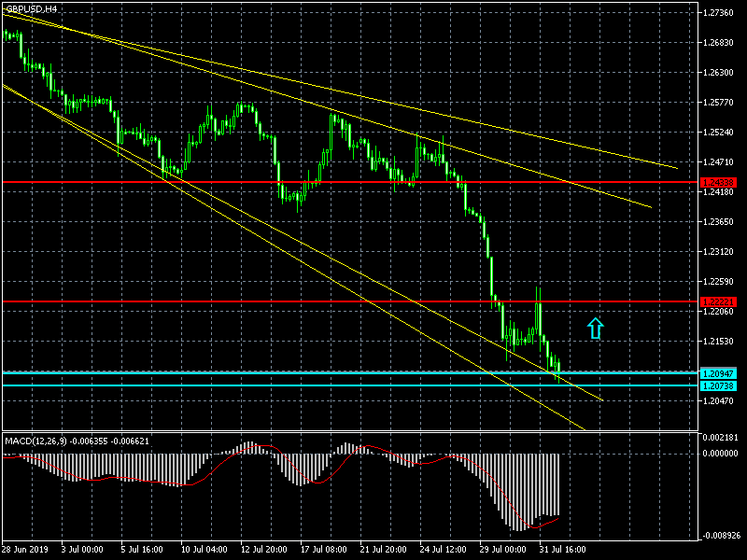Click the cyan up arrow chart object
The height and width of the screenshot is (560, 747).
click(x=595, y=329)
